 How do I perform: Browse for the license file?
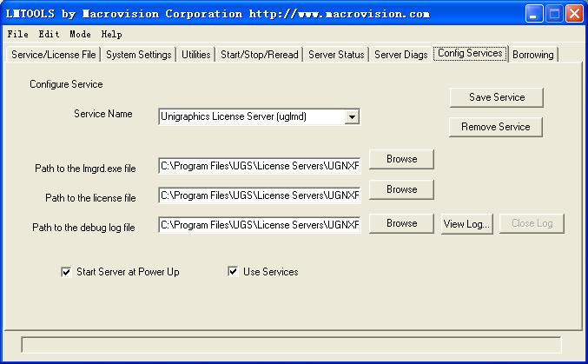click(x=401, y=189)
